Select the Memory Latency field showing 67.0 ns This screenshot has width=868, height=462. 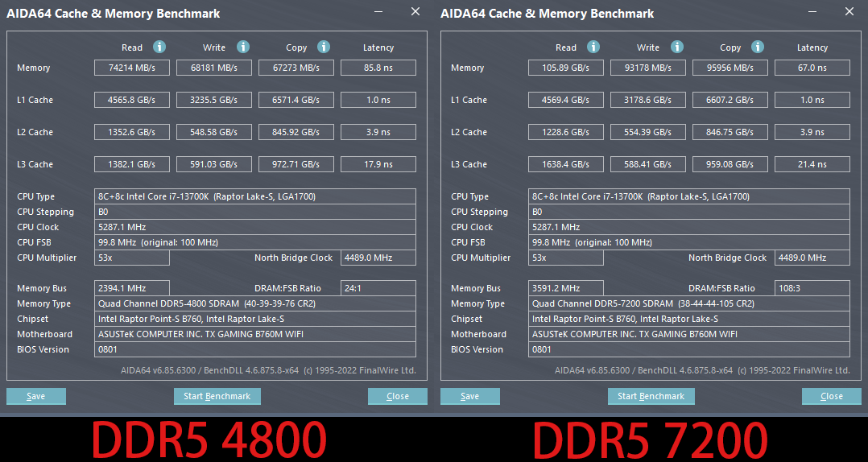click(812, 68)
